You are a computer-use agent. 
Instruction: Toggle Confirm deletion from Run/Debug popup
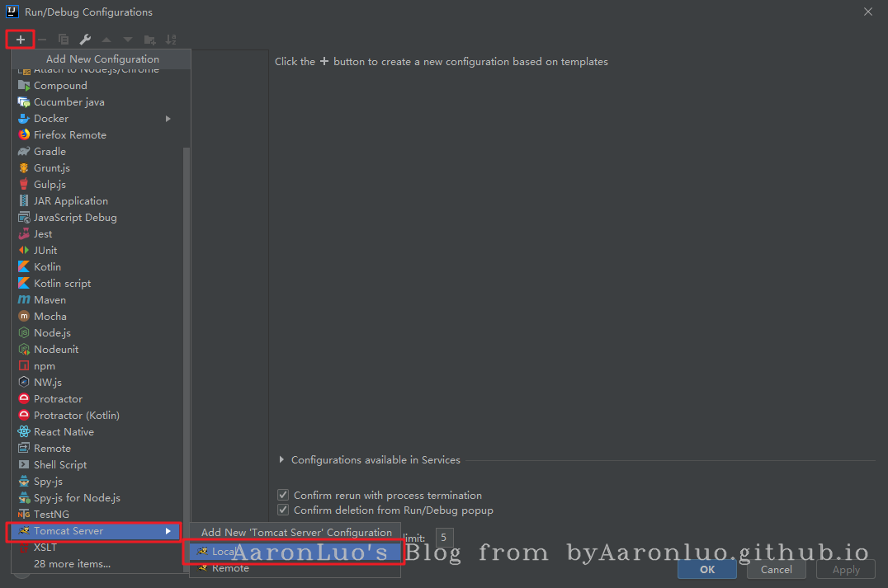coord(284,510)
